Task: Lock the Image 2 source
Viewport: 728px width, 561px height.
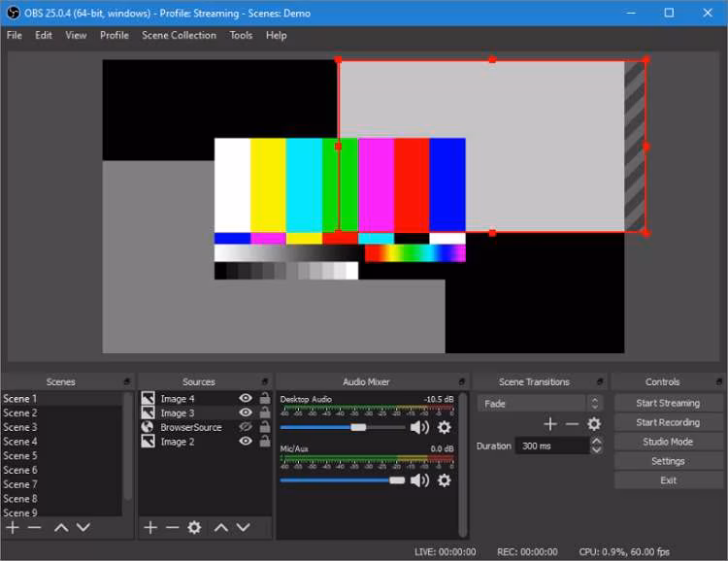Action: 265,442
